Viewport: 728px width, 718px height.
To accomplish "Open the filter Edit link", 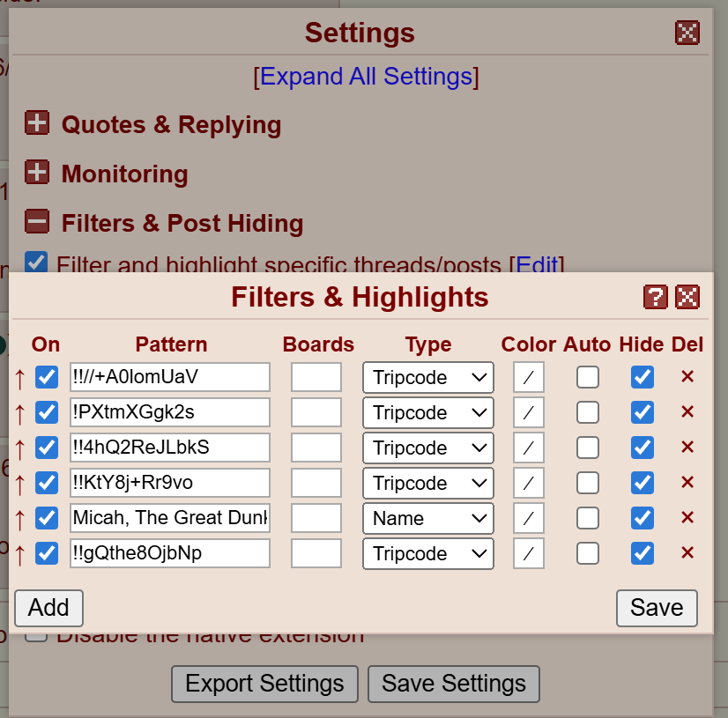I will (537, 264).
